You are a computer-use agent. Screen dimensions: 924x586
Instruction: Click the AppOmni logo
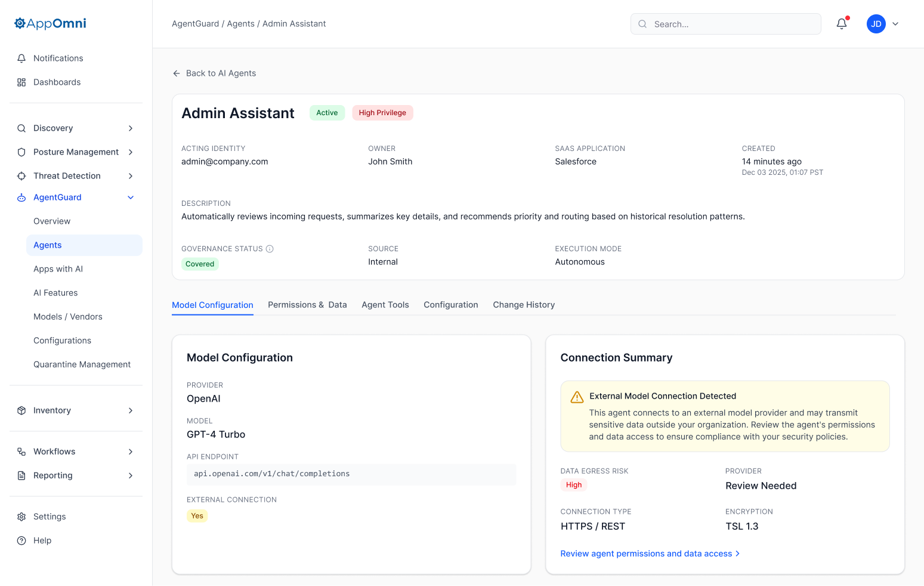50,23
